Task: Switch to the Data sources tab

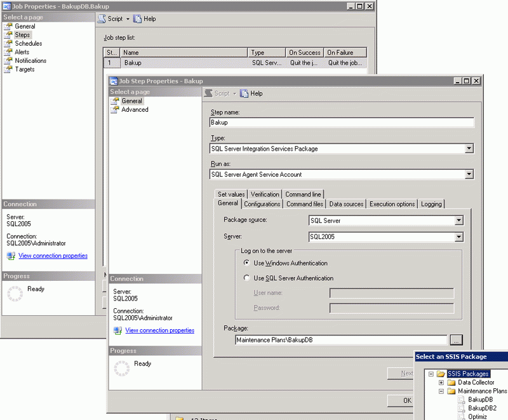Action: point(346,204)
